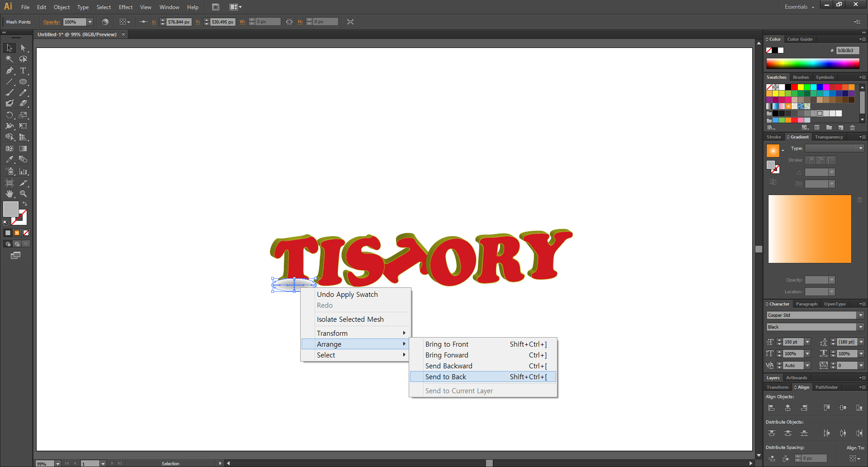This screenshot has width=868, height=467.
Task: Open the font size 150 pt dropdown
Action: tap(807, 342)
